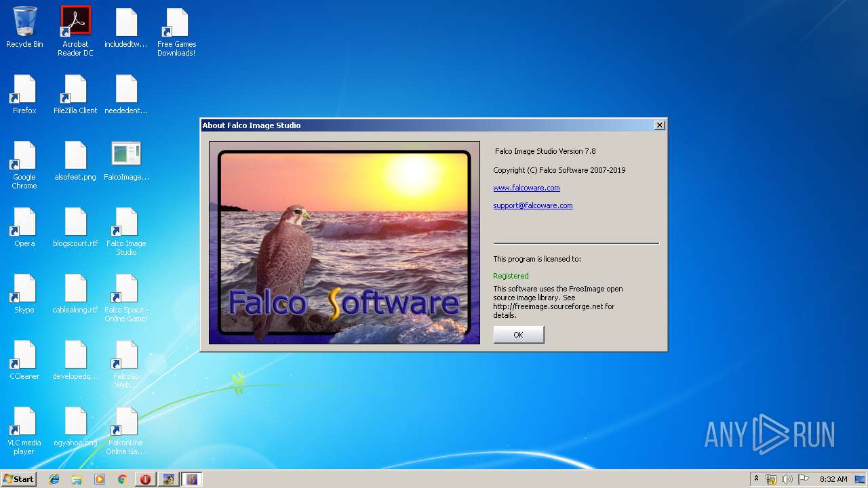Switch to the second Falco app taskbar button
Viewport: 868px width, 488px height.
[191, 479]
